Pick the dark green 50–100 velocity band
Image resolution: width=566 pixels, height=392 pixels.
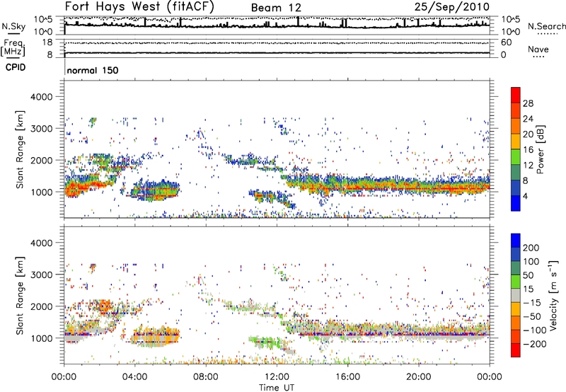tap(516, 268)
